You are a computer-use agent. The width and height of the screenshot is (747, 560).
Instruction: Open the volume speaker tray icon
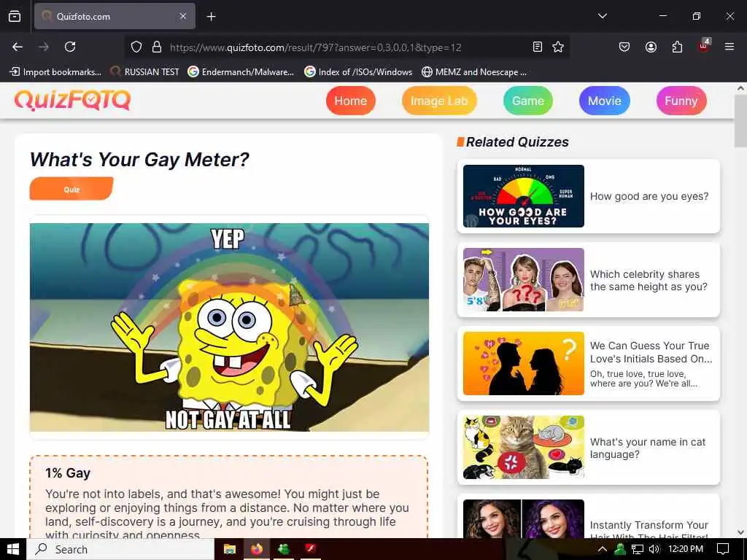click(x=654, y=549)
